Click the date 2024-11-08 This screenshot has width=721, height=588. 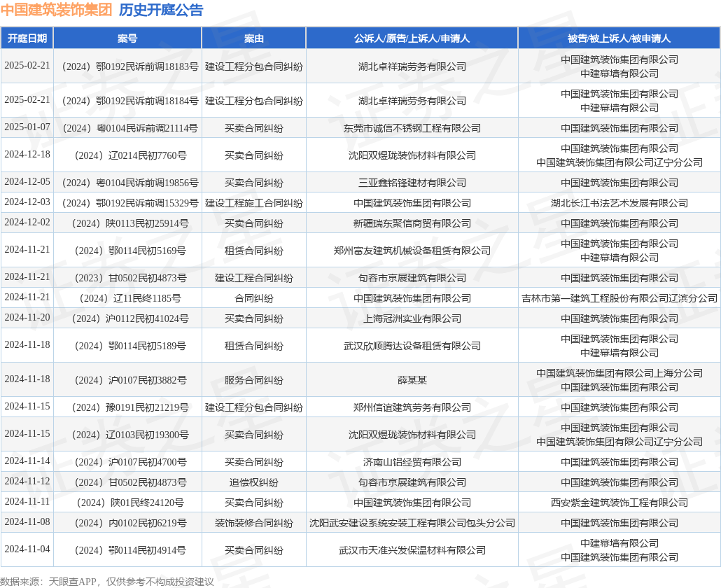pos(27,521)
